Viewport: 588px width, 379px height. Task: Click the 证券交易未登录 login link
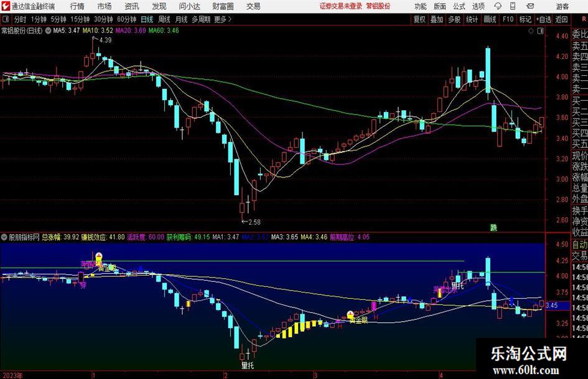[341, 6]
